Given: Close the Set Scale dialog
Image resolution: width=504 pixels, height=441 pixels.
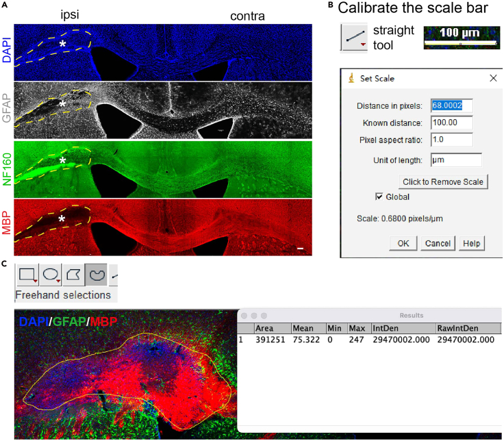Looking at the screenshot, I should tap(493, 78).
